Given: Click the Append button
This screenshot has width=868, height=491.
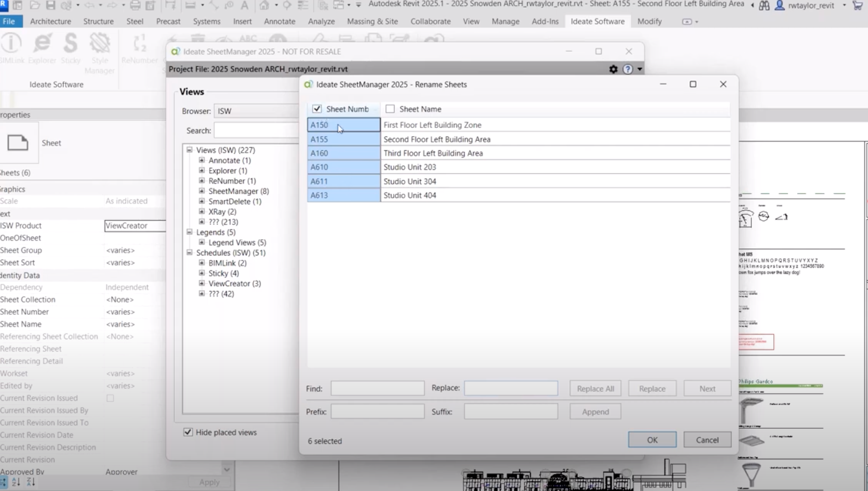Looking at the screenshot, I should pos(595,412).
